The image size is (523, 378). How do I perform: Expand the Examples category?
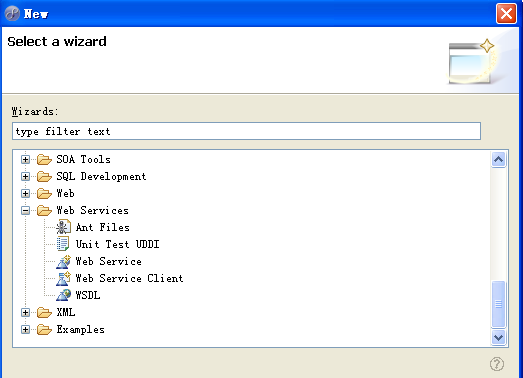[x=25, y=330]
